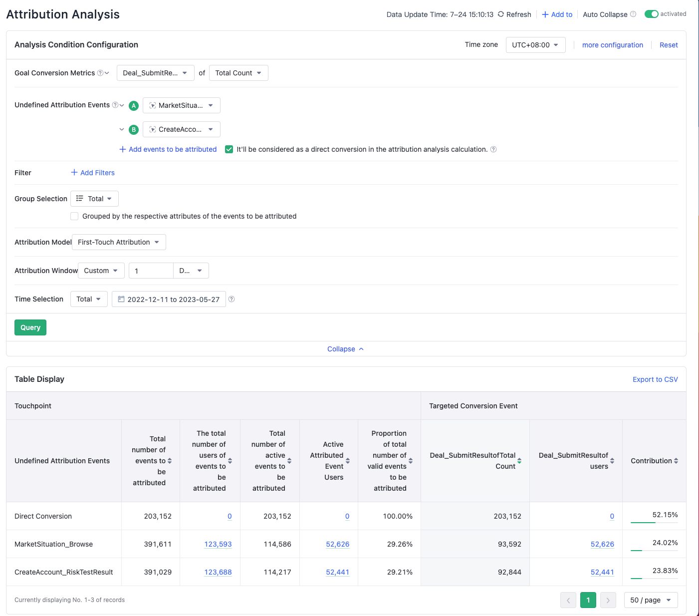Enable grouping by attributes of attributed events
The image size is (699, 616).
coord(74,216)
